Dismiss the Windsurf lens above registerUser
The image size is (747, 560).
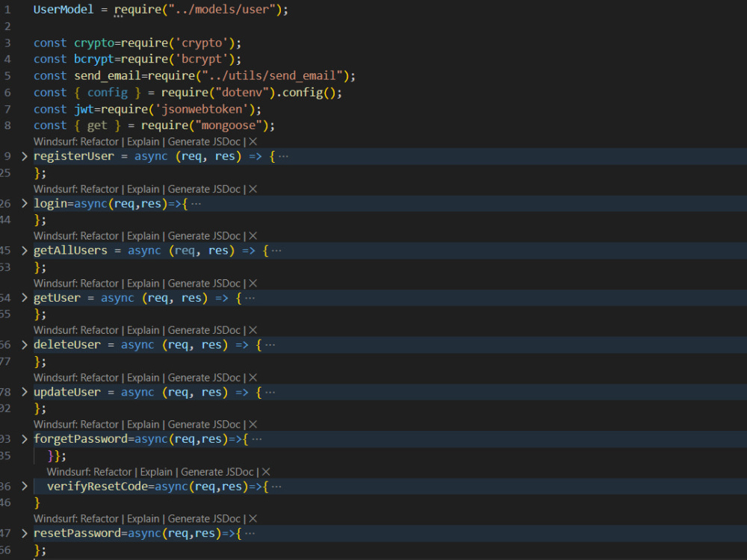[x=253, y=142]
